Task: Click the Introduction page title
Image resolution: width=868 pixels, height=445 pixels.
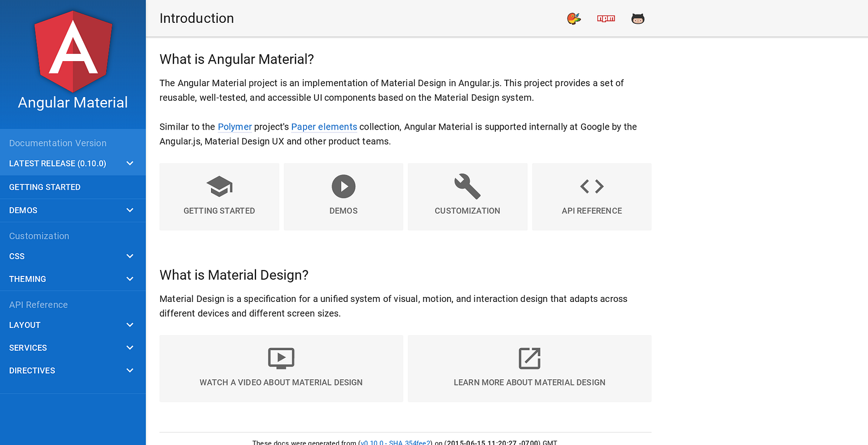Action: pyautogui.click(x=196, y=18)
